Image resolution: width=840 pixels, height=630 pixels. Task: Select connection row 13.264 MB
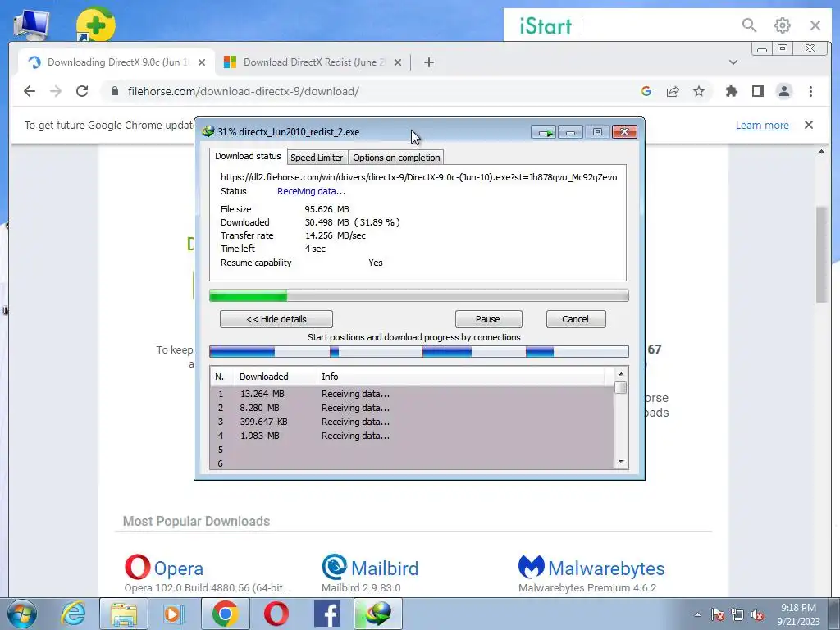(412, 394)
